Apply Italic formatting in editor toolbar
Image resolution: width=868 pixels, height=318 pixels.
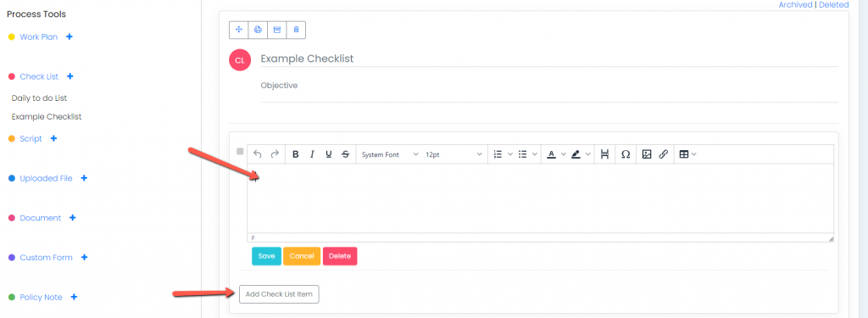click(312, 154)
